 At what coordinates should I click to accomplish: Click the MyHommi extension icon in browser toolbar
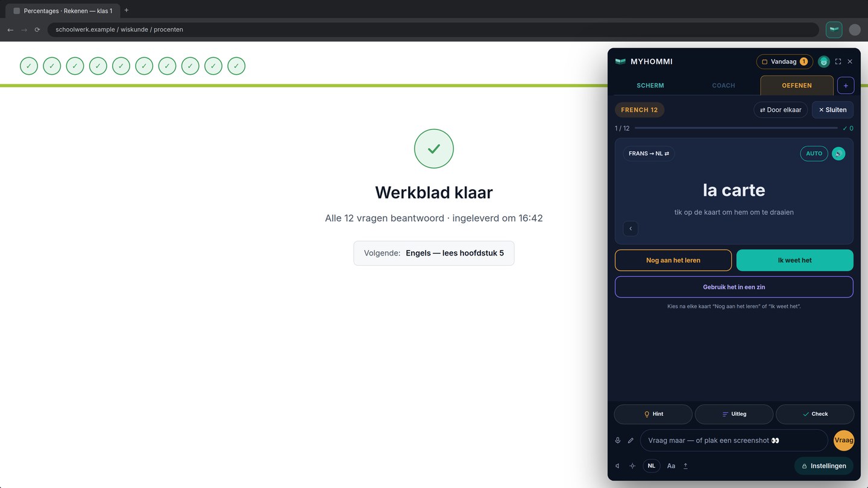[834, 30]
